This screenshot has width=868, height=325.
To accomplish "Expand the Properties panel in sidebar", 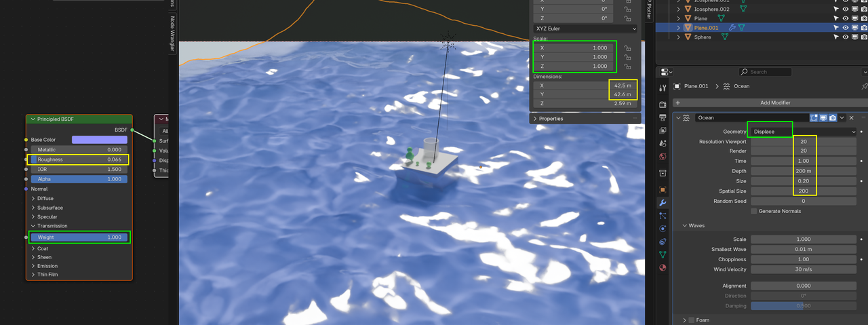I will click(535, 118).
